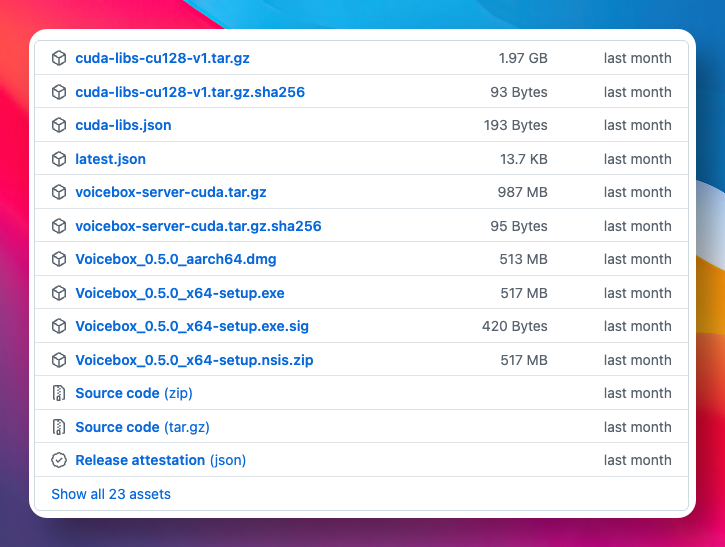This screenshot has width=725, height=547.
Task: Click package icon beside cuda-libs-cu128-v1.tar.gz
Action: pyautogui.click(x=59, y=58)
